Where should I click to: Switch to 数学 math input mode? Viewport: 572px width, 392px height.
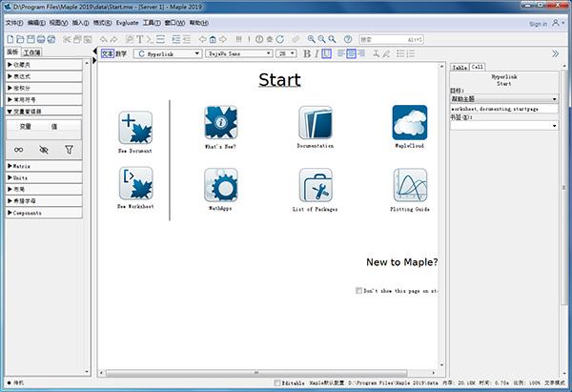[x=121, y=53]
